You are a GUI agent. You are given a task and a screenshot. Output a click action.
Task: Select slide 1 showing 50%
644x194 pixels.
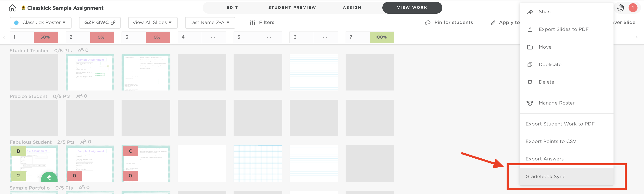coord(34,37)
